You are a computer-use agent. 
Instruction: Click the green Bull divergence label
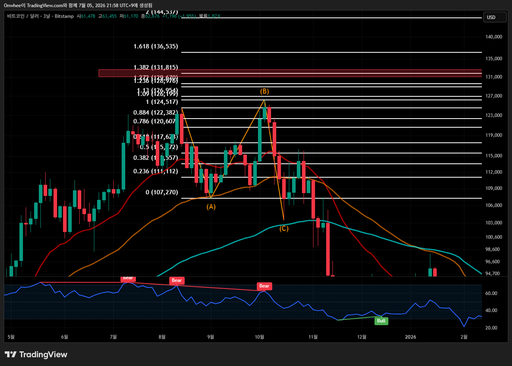click(x=381, y=321)
